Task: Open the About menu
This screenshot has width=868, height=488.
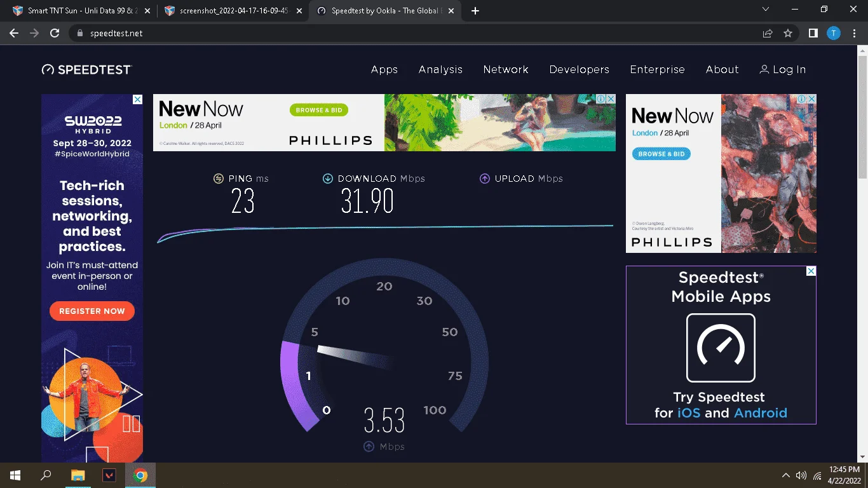Action: 722,69
